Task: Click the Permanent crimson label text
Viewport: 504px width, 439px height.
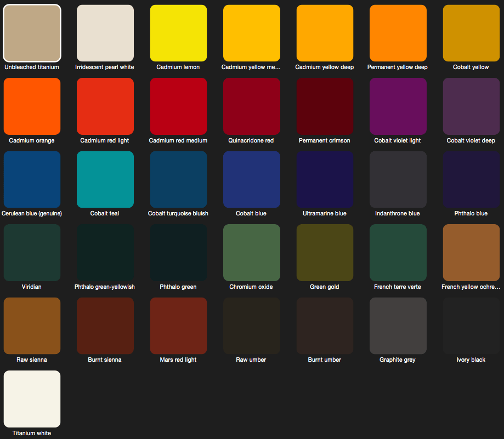Action: coord(325,140)
